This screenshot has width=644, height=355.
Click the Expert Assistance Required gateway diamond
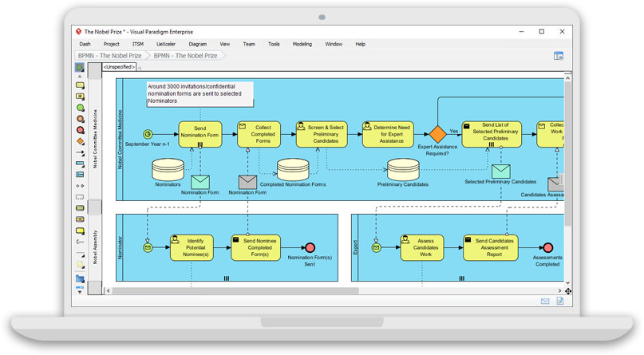[437, 134]
